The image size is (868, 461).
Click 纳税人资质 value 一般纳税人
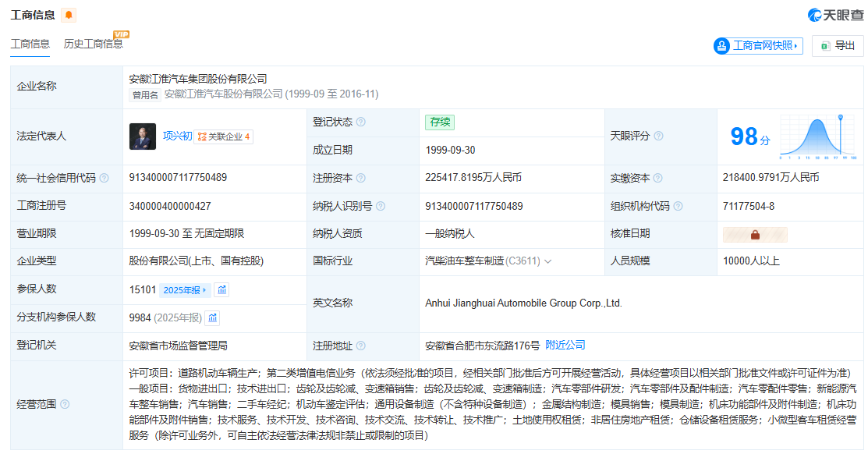pos(449,234)
